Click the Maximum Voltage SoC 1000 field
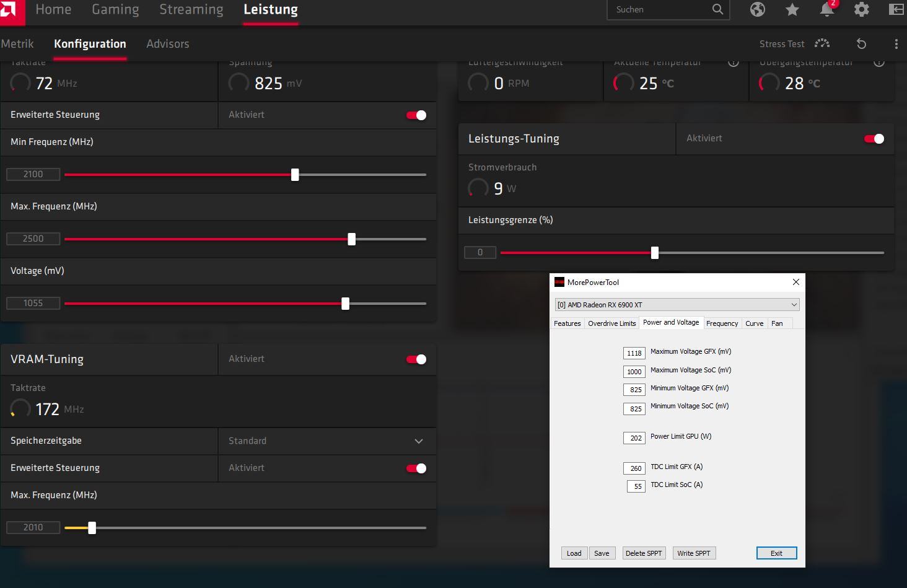907x588 pixels. tap(634, 372)
